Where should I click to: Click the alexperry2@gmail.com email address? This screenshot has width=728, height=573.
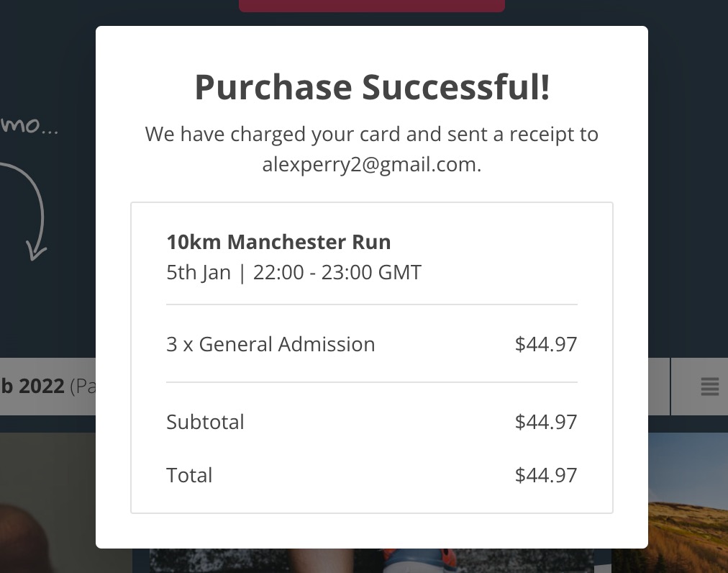click(x=370, y=165)
